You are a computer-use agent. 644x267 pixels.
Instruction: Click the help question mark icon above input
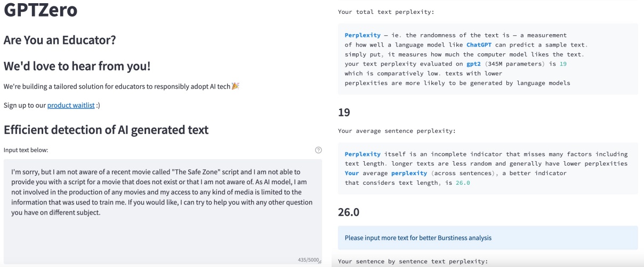pos(318,150)
